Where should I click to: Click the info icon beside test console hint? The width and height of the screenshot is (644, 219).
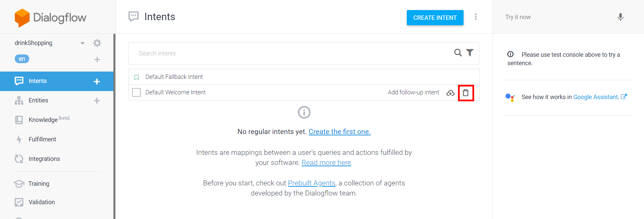pos(511,54)
